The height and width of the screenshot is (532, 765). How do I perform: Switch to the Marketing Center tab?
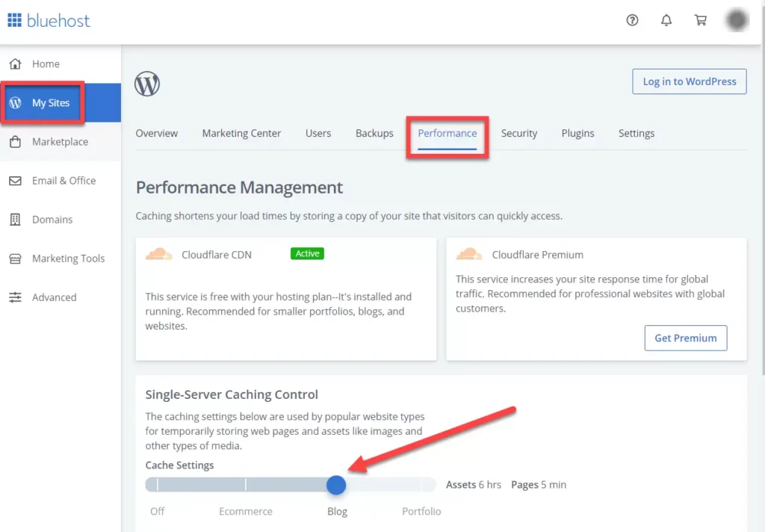pyautogui.click(x=241, y=133)
